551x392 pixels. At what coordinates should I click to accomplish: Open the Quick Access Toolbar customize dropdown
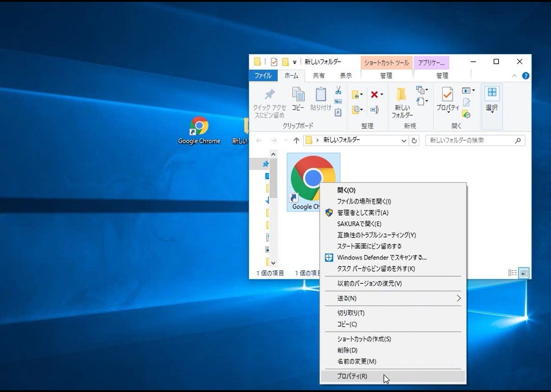tap(295, 63)
